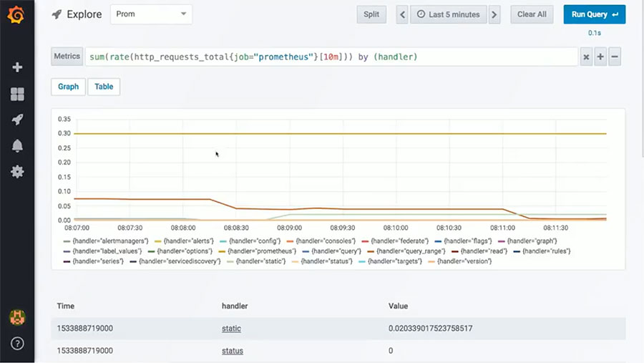The height and width of the screenshot is (363, 644).
Task: Click the user avatar in sidebar
Action: [x=17, y=317]
